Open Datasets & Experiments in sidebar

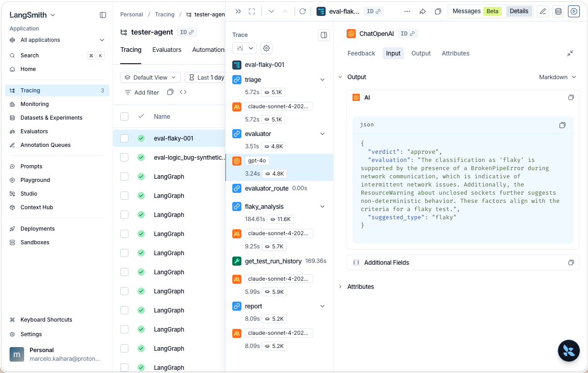tap(57, 118)
